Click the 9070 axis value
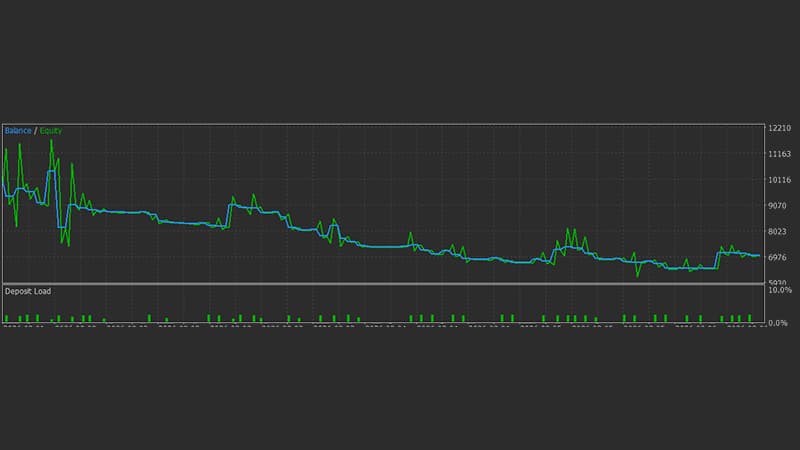Viewport: 800px width, 450px height. pos(777,206)
